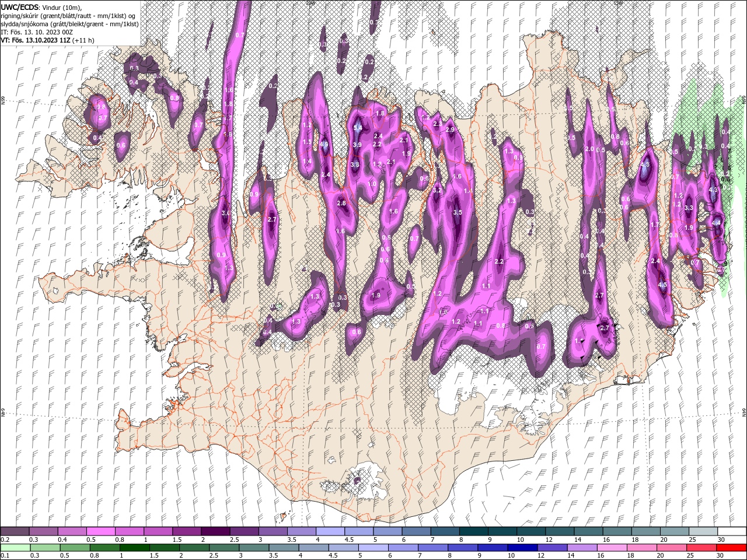Click the 'slydda/snjókoma' description line

69,24
